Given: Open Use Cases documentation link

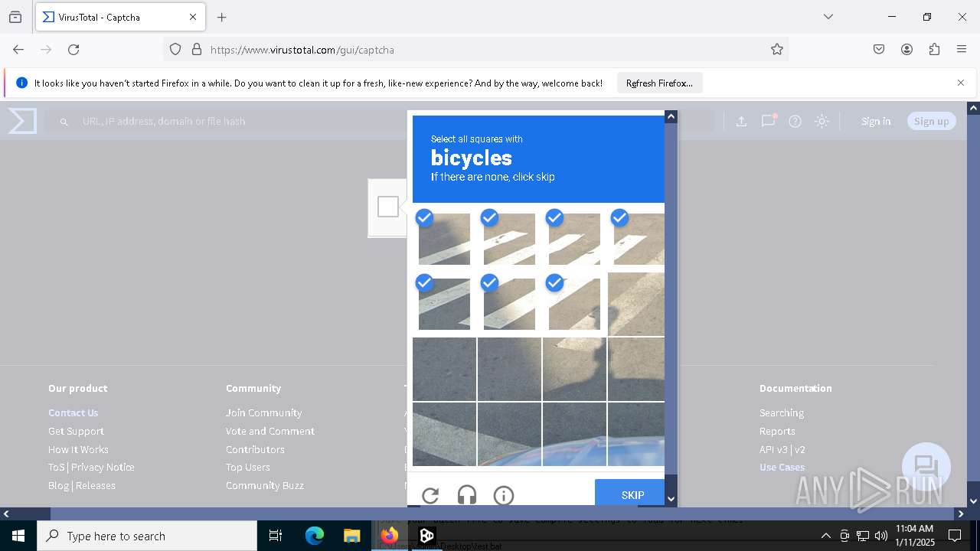Looking at the screenshot, I should [782, 467].
